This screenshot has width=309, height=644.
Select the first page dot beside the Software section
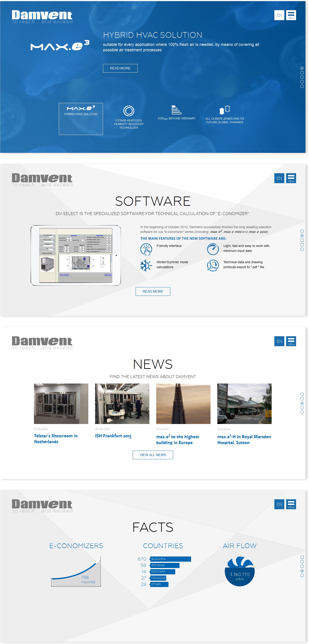click(302, 231)
